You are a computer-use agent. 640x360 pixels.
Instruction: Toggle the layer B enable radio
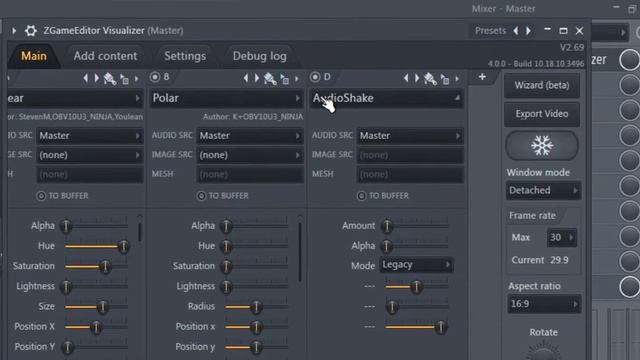(x=155, y=77)
